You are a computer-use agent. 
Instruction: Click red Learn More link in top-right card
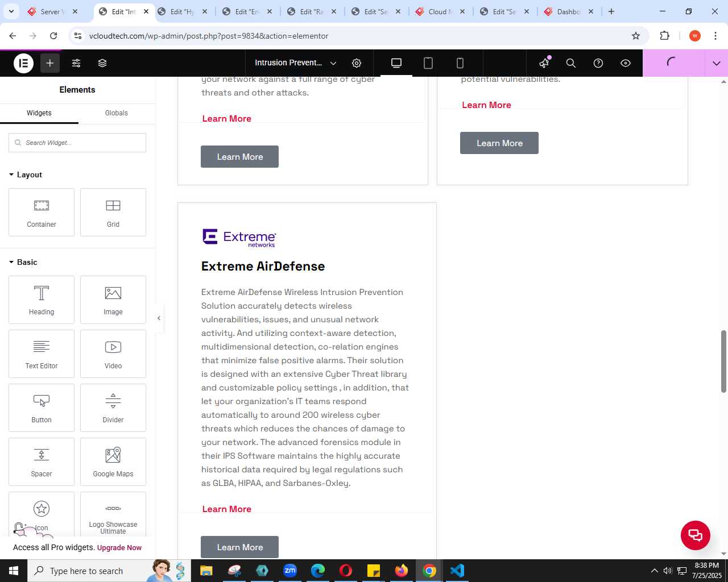tap(486, 105)
